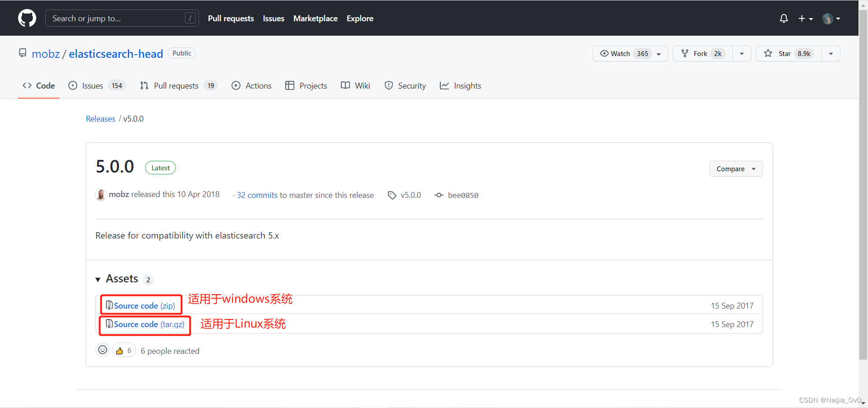
Task: Click the Assets count badge 2
Action: coord(148,280)
